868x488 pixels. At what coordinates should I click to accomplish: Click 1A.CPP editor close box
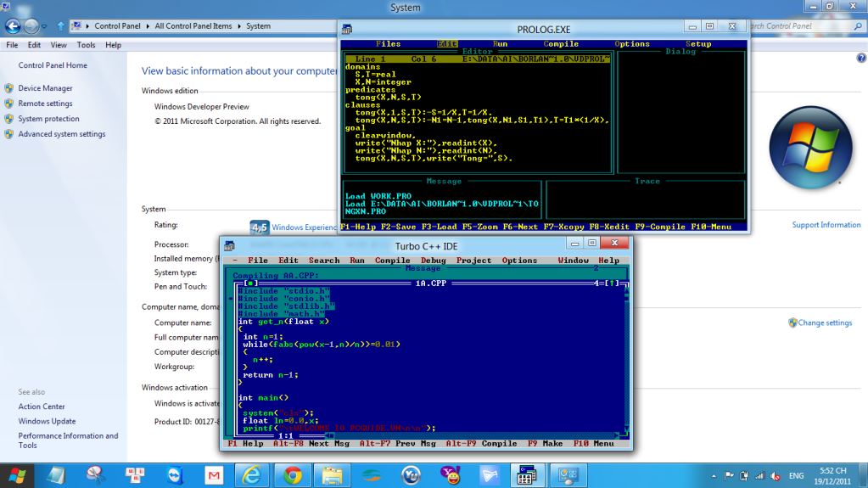[250, 283]
